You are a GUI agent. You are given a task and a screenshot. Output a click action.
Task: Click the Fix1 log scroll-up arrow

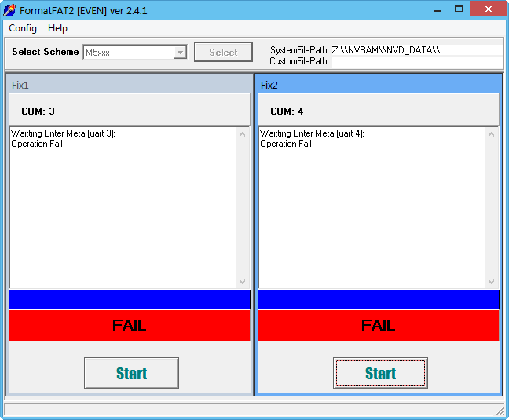(242, 134)
